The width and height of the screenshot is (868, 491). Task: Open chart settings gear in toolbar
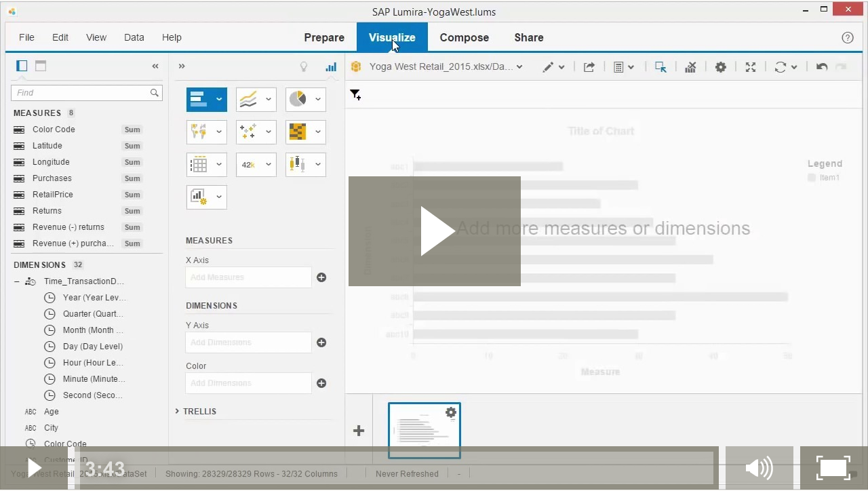tap(720, 67)
